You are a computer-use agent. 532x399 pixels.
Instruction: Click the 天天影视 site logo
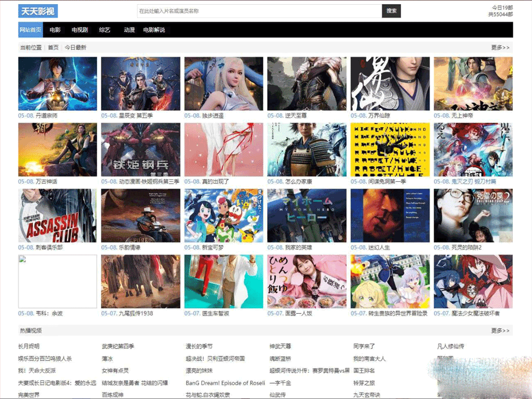coord(38,11)
